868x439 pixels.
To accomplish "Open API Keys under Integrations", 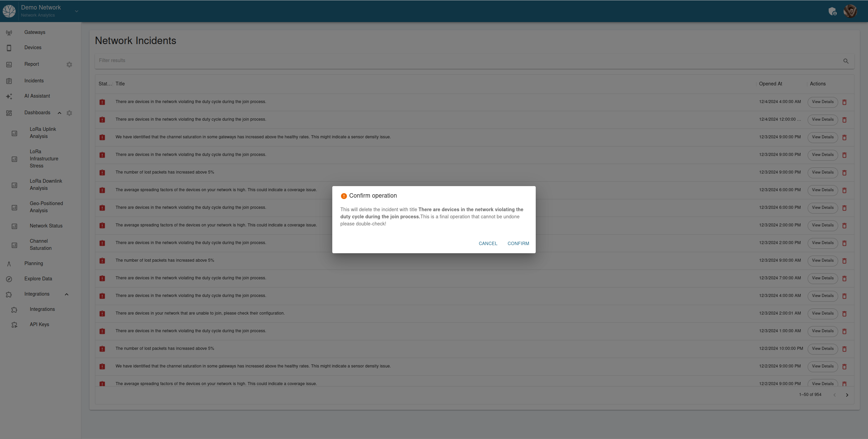I will pos(39,324).
